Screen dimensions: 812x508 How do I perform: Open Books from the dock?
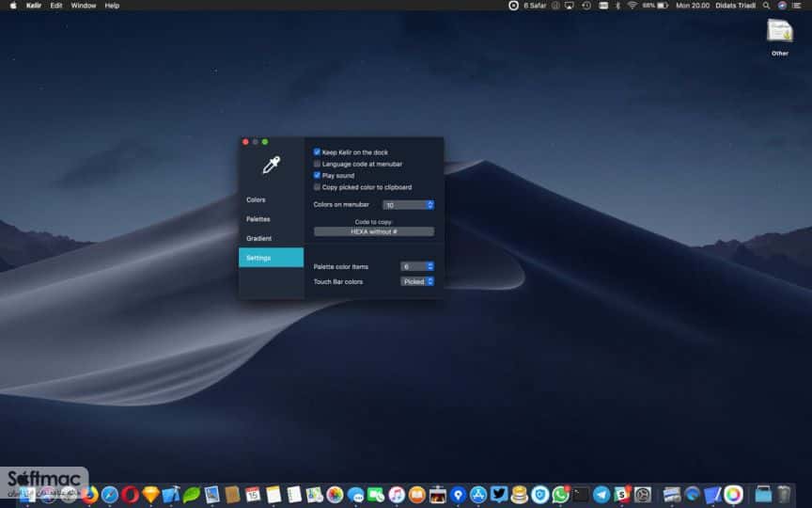tap(417, 495)
